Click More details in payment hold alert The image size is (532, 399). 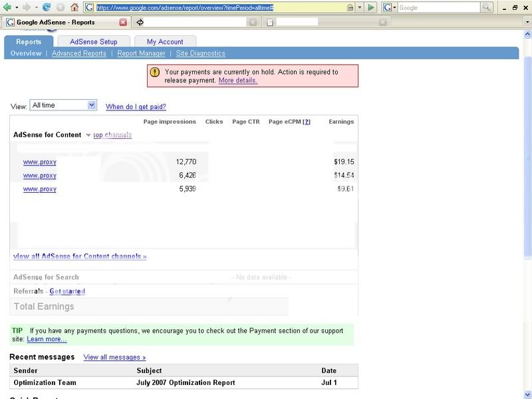(238, 80)
